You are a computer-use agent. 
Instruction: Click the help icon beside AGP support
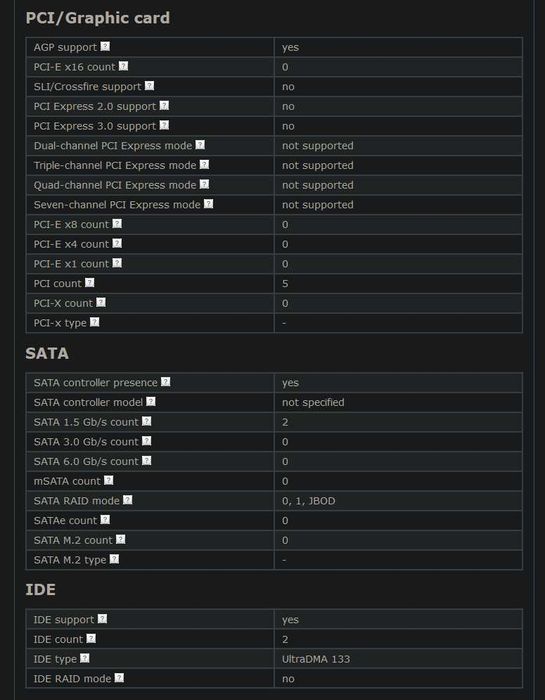click(105, 46)
